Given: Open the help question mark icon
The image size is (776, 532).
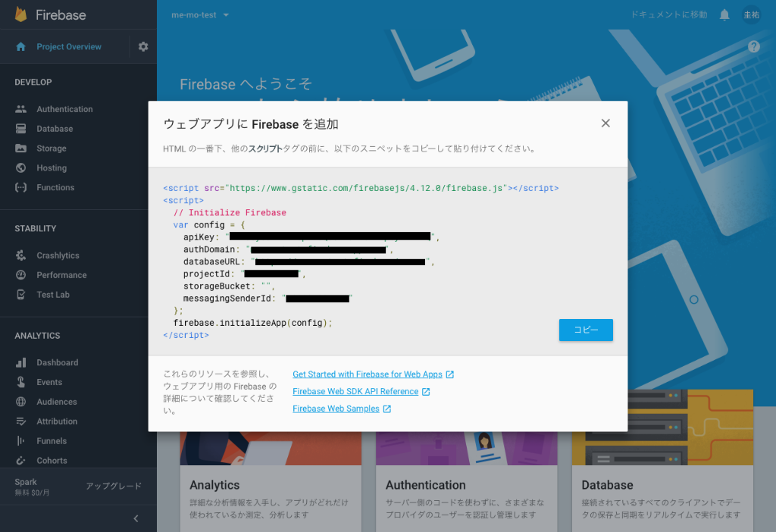Looking at the screenshot, I should pyautogui.click(x=754, y=46).
